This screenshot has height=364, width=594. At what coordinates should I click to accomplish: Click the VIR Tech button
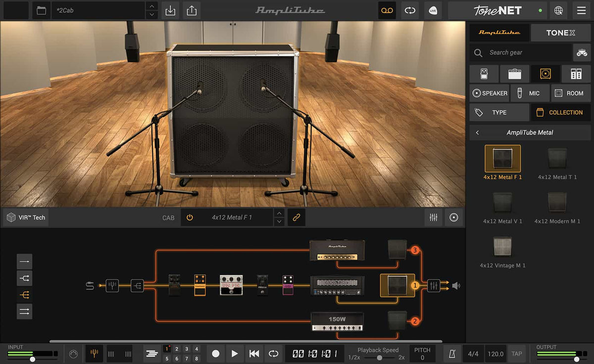tap(26, 218)
